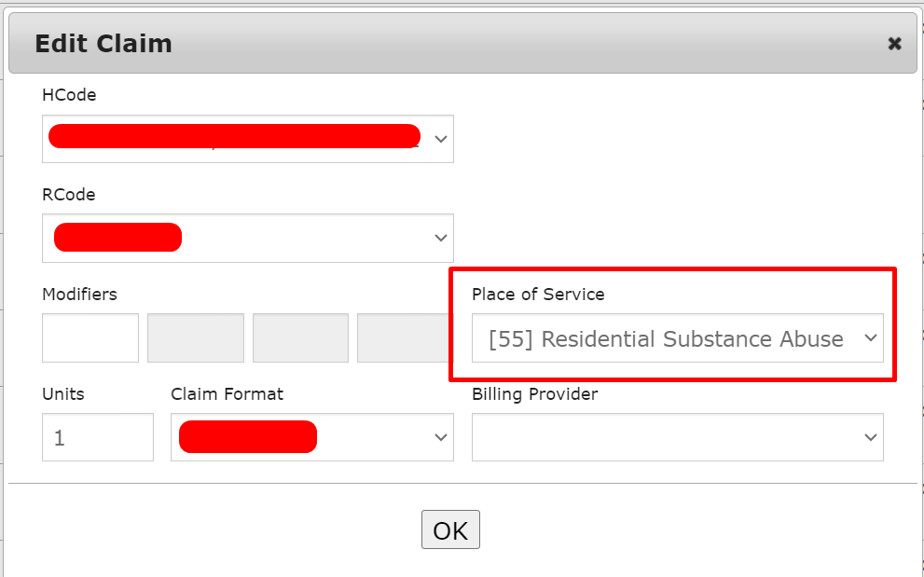Viewport: 924px width, 577px height.
Task: Focus the Units input field
Action: click(97, 437)
